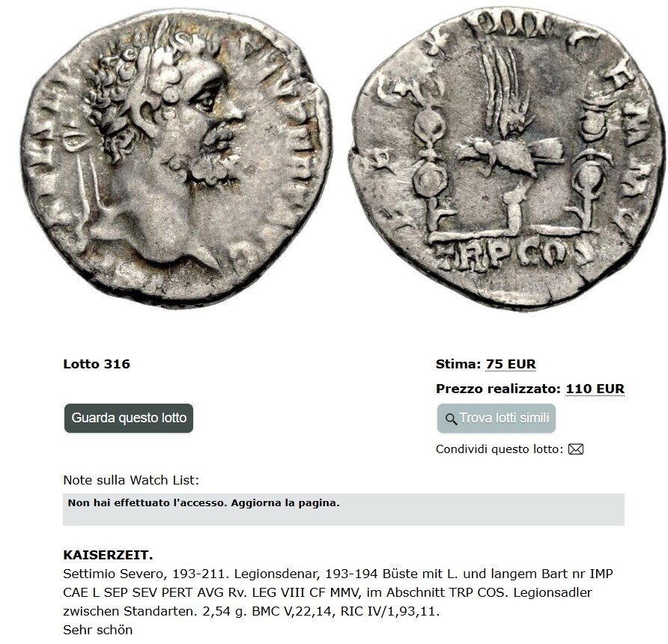Open the Guarda questo lotto button

[129, 418]
